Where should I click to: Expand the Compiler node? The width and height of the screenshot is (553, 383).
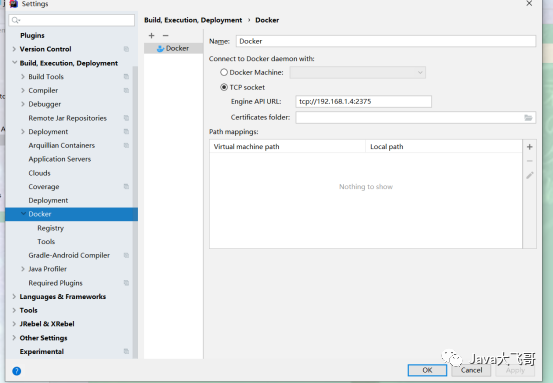pos(23,90)
